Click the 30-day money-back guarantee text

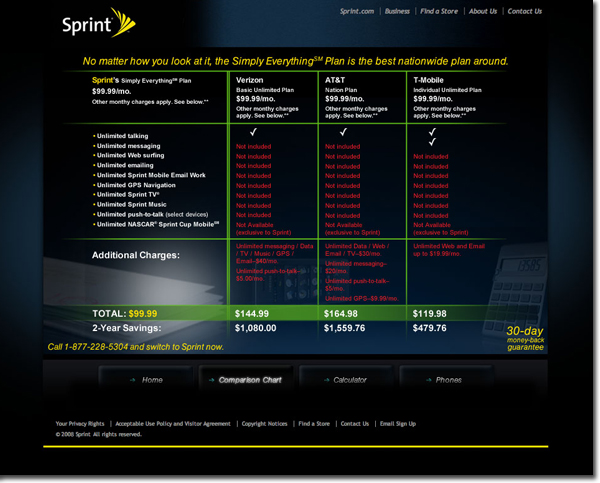click(x=524, y=337)
